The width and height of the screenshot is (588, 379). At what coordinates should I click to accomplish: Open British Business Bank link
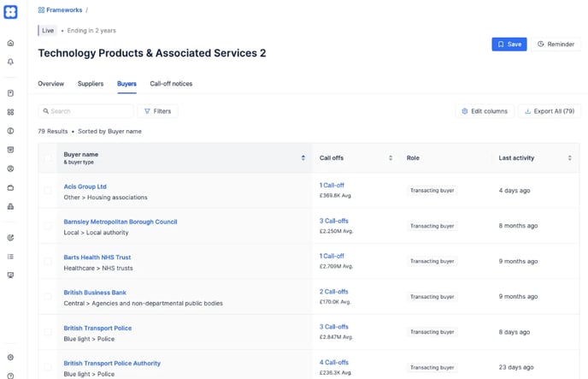pos(95,293)
